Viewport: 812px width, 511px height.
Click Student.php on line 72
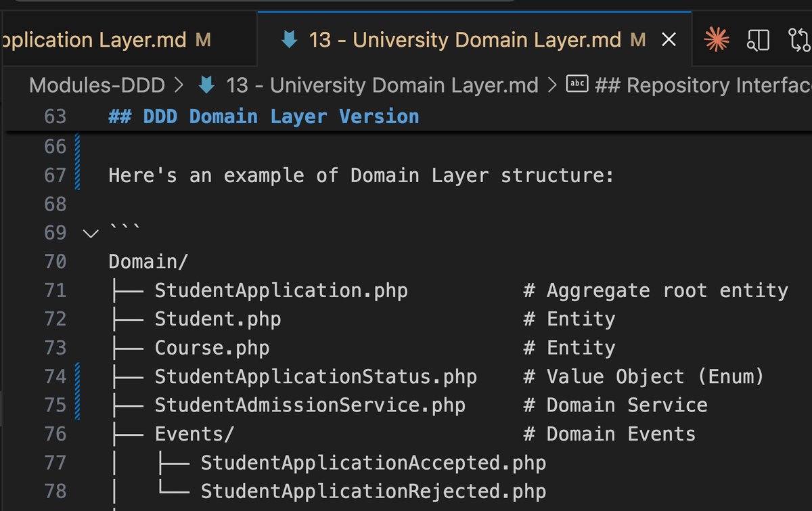coord(217,319)
